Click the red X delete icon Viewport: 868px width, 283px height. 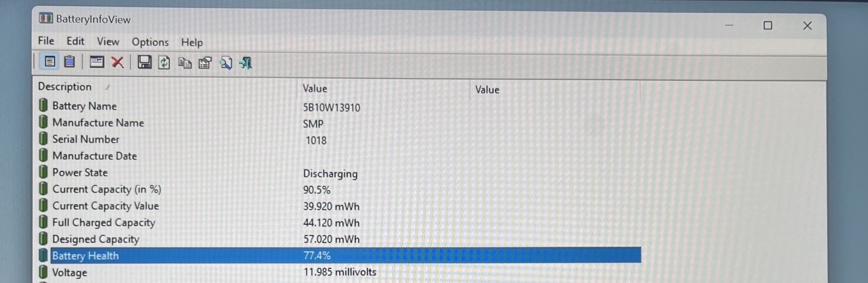(117, 62)
